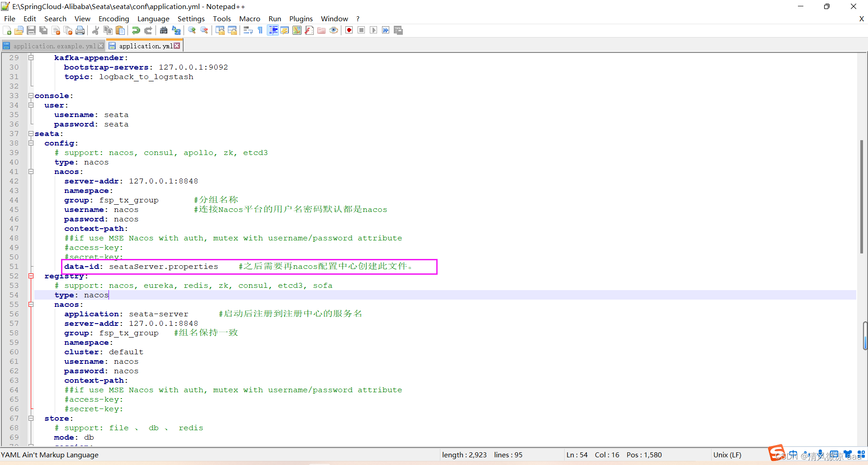Click the Open file toolbar icon
This screenshot has height=465, width=868.
pyautogui.click(x=19, y=30)
